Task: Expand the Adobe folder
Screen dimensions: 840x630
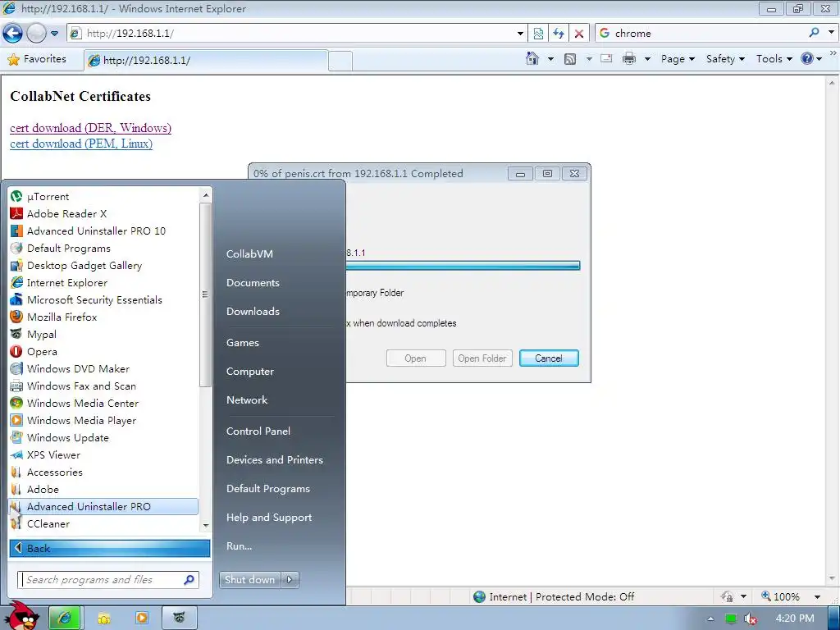Action: tap(103, 489)
